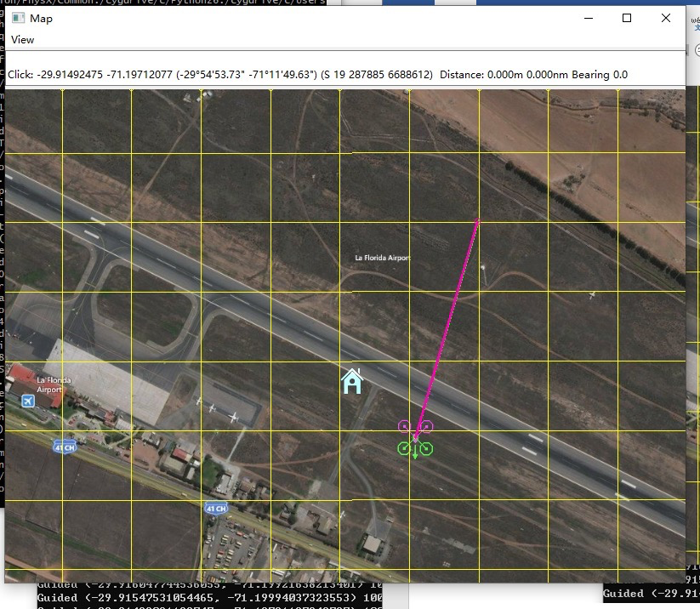
Task: Click the Distance and Bearing readout
Action: point(533,75)
